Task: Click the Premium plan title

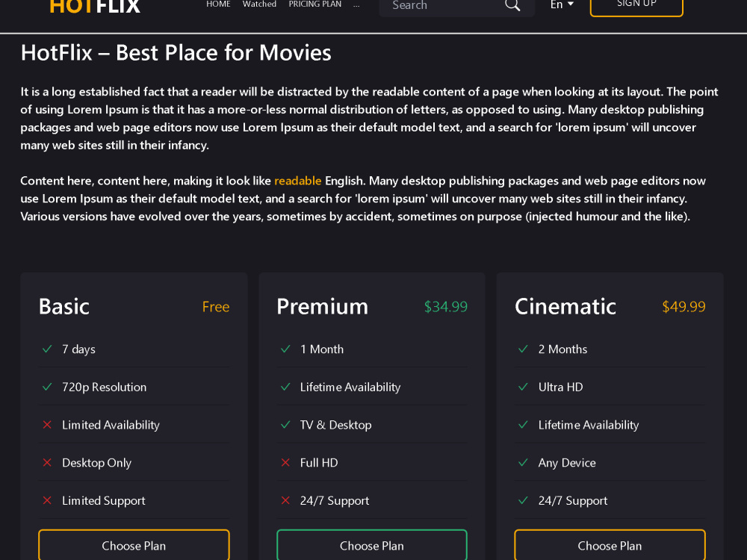Action: click(x=323, y=306)
